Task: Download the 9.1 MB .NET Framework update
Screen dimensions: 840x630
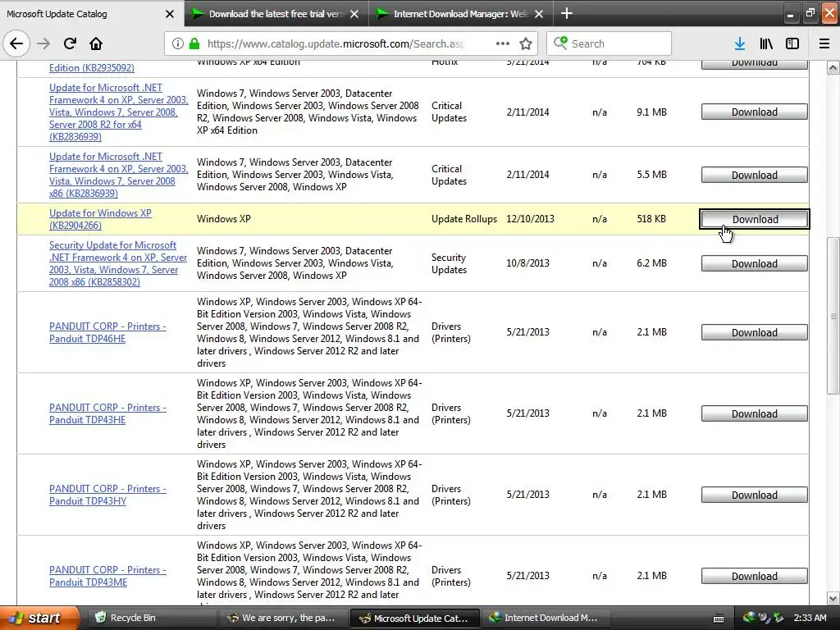Action: (755, 112)
